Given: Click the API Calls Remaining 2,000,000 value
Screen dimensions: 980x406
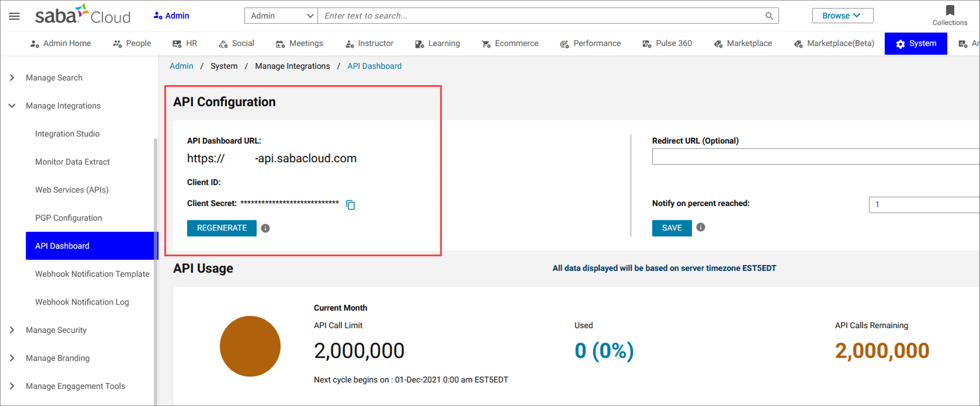Looking at the screenshot, I should (x=882, y=351).
